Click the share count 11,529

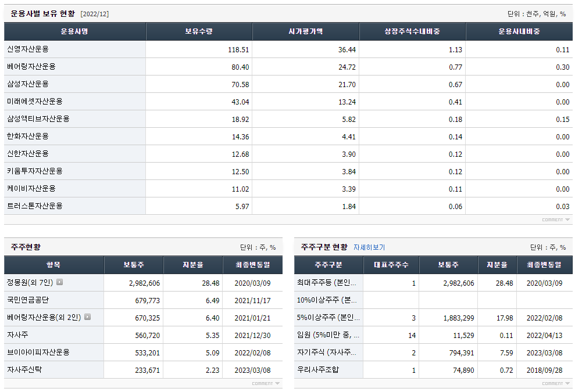point(463,336)
